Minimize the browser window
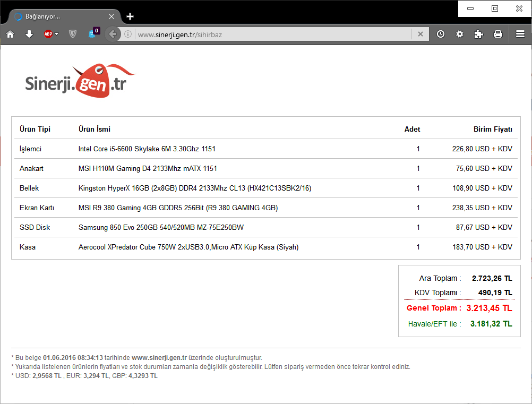 [x=470, y=8]
